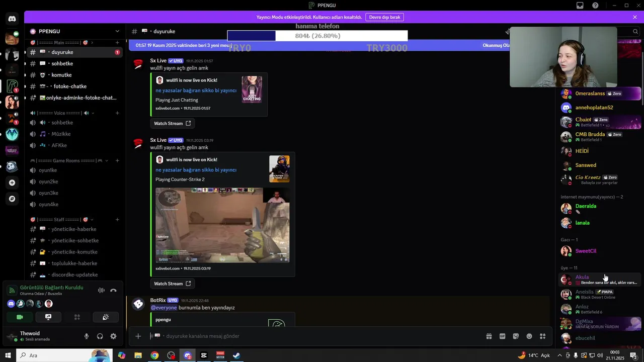Create channel in Main category
Image resolution: width=644 pixels, height=362 pixels.
tap(117, 43)
